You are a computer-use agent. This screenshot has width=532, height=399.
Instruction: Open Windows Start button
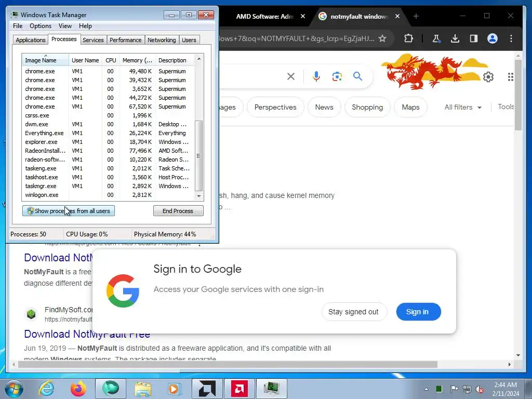click(14, 389)
